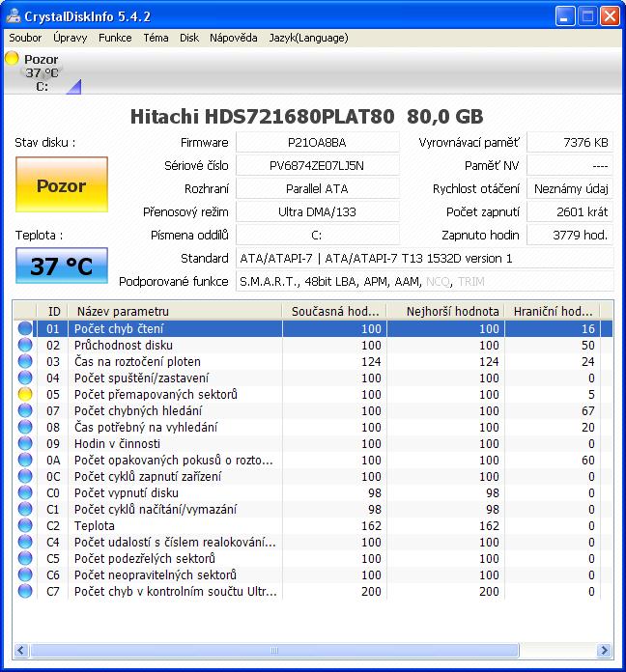This screenshot has width=626, height=672.
Task: Sort by the Nejhorší hodnota column header
Action: point(444,311)
